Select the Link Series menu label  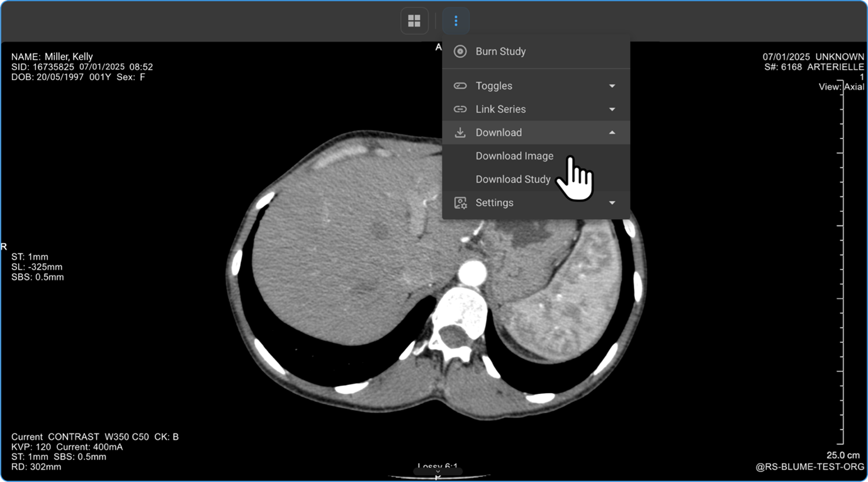tap(500, 109)
